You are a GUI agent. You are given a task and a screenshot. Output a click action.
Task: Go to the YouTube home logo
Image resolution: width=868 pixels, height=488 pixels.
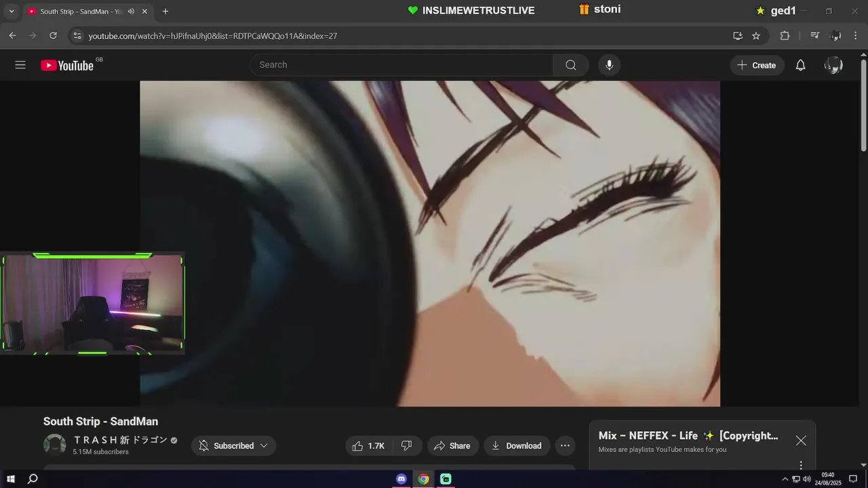(x=67, y=65)
